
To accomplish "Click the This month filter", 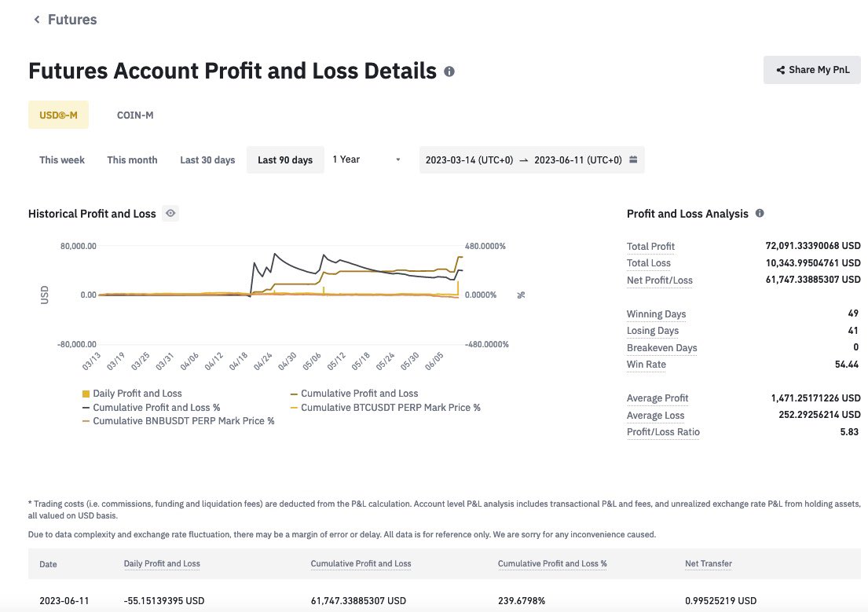I will 132,160.
